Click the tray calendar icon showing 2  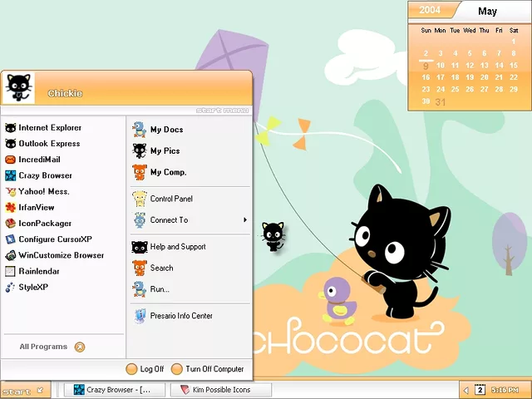coord(480,390)
